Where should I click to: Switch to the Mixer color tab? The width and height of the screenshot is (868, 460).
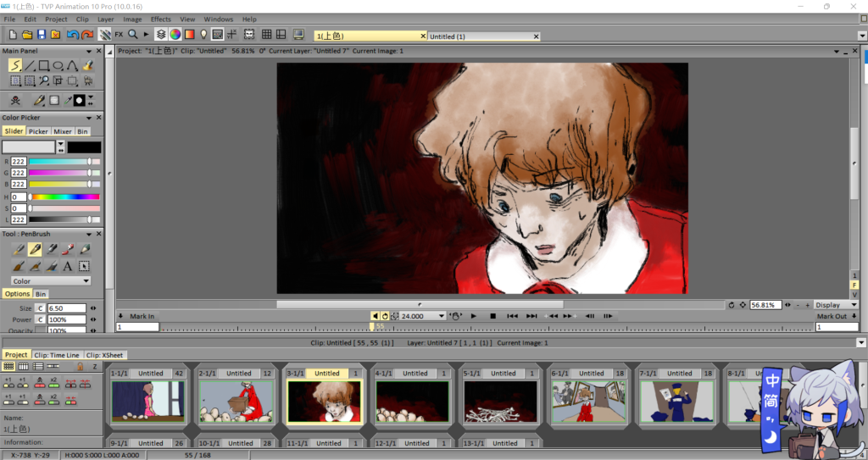[x=63, y=131]
